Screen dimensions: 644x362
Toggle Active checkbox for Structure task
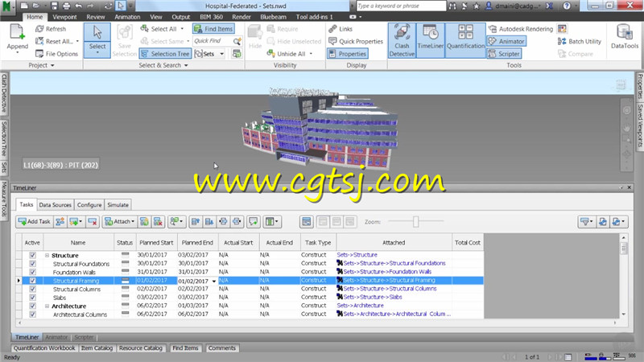[x=32, y=255]
